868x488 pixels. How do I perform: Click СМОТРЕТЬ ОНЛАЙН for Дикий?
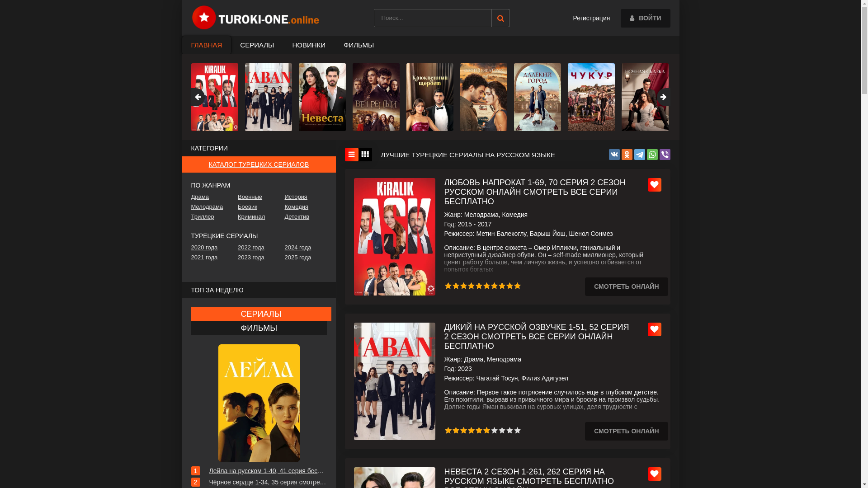pos(626,431)
